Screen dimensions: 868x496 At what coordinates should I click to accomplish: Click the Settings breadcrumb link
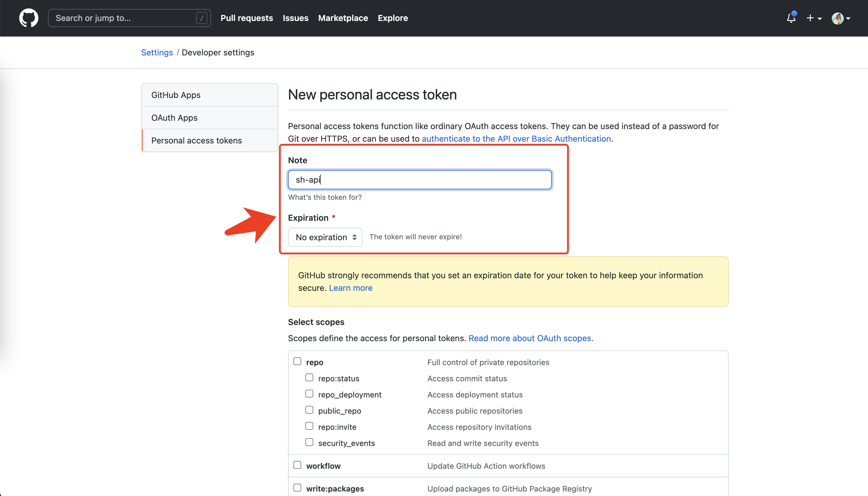157,52
